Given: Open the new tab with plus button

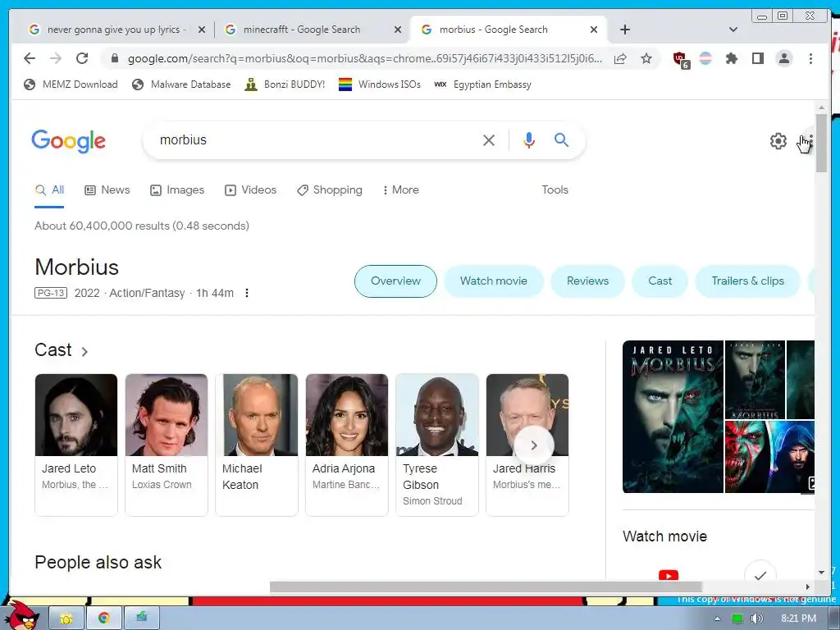Looking at the screenshot, I should [x=624, y=30].
